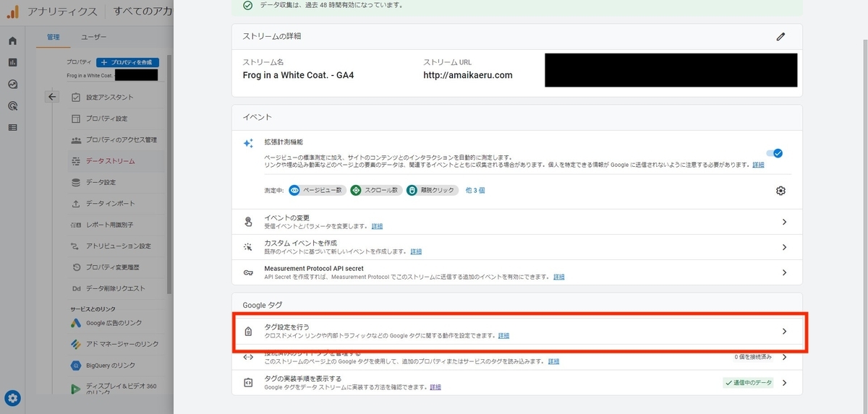Expand the カスタム イベントを作成 row chevron

[784, 247]
